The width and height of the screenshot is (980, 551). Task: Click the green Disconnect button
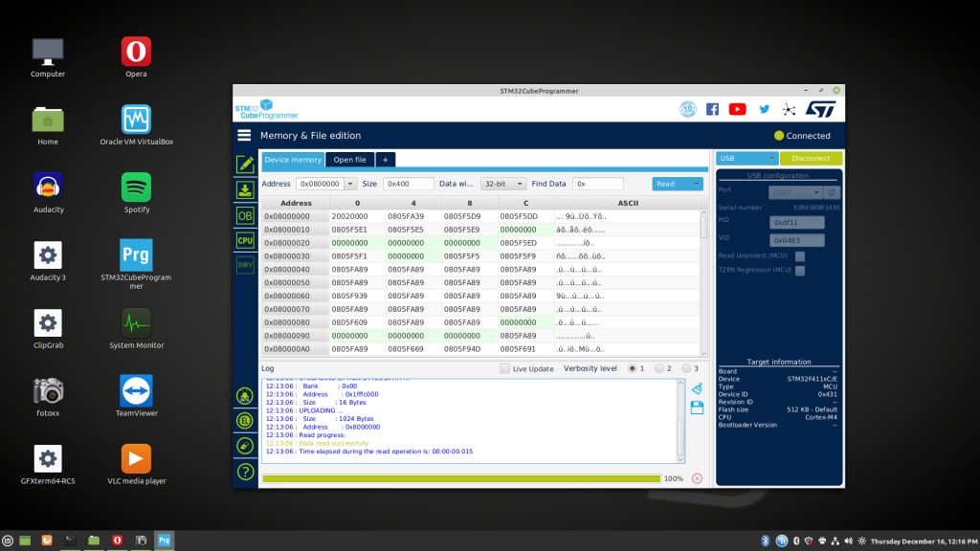pyautogui.click(x=811, y=159)
